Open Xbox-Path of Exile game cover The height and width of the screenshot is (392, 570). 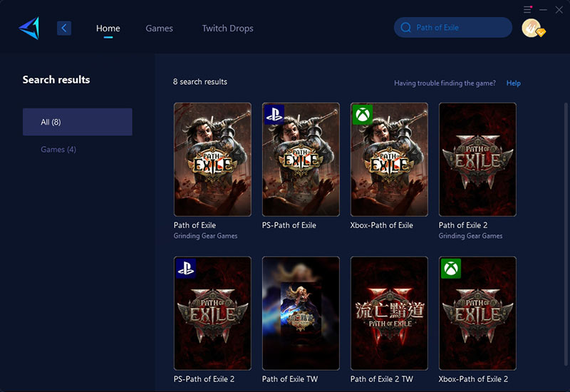click(389, 159)
